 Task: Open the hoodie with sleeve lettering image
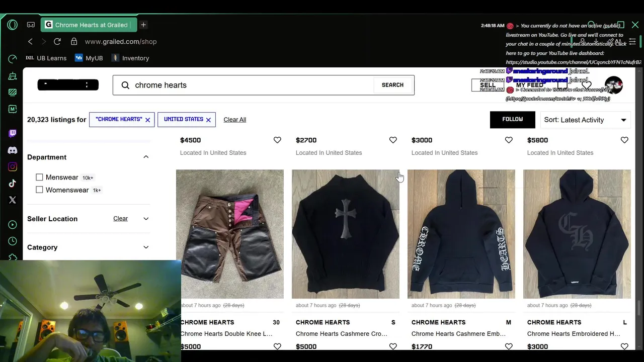click(x=461, y=234)
